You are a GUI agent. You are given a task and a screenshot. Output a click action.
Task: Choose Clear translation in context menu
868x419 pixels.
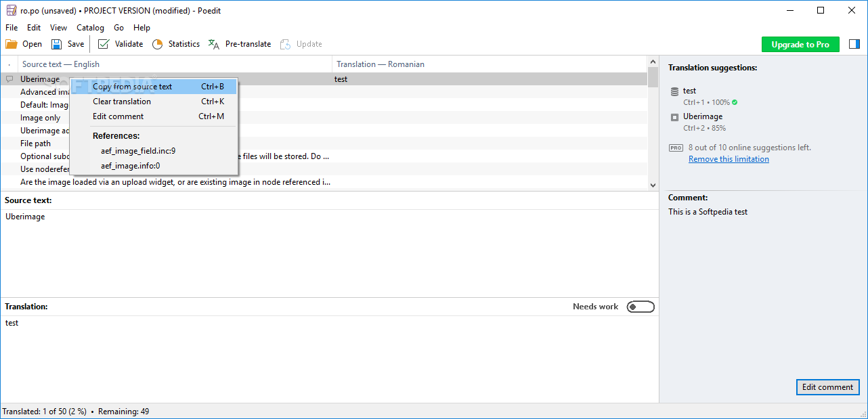pos(154,102)
